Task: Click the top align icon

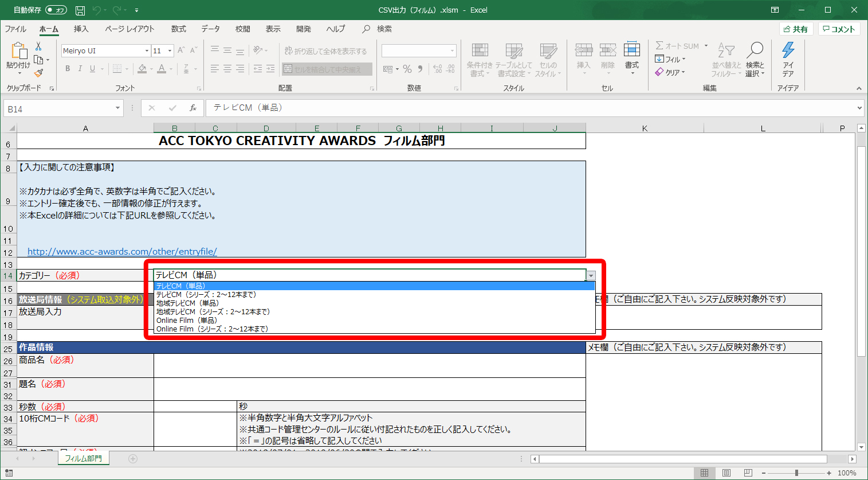Action: point(215,50)
